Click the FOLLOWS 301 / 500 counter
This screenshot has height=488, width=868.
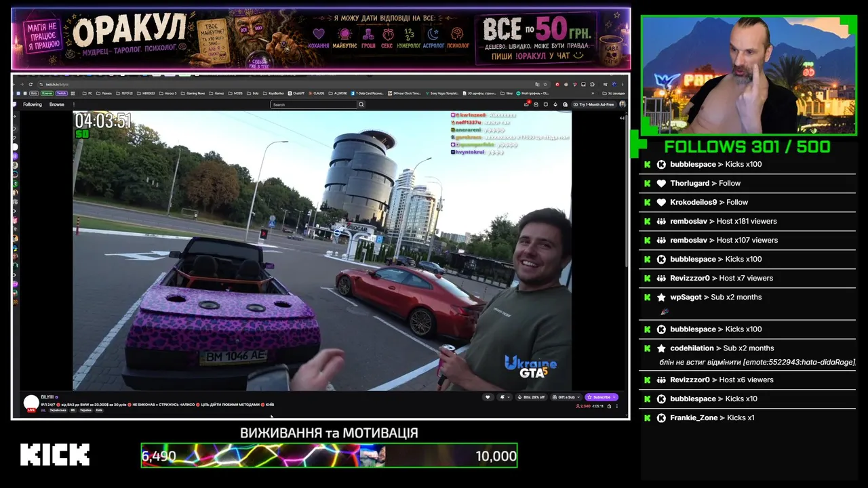click(x=747, y=146)
